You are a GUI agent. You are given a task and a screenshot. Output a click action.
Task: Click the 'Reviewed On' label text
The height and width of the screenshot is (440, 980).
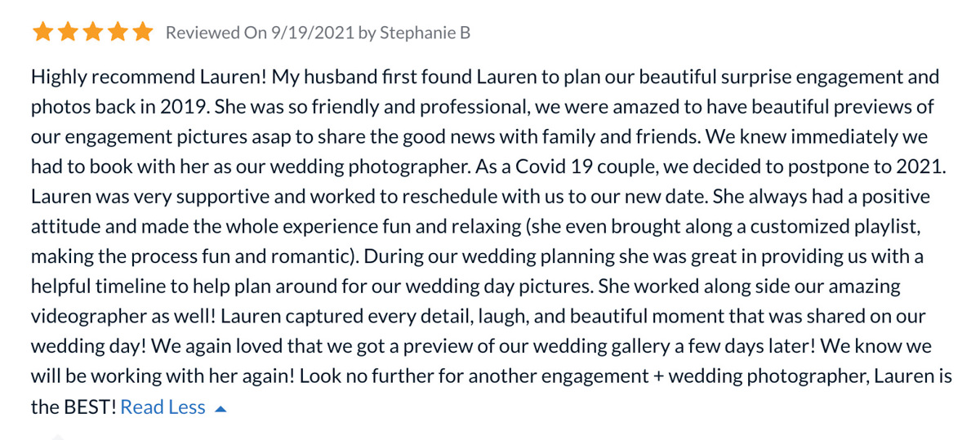216,33
